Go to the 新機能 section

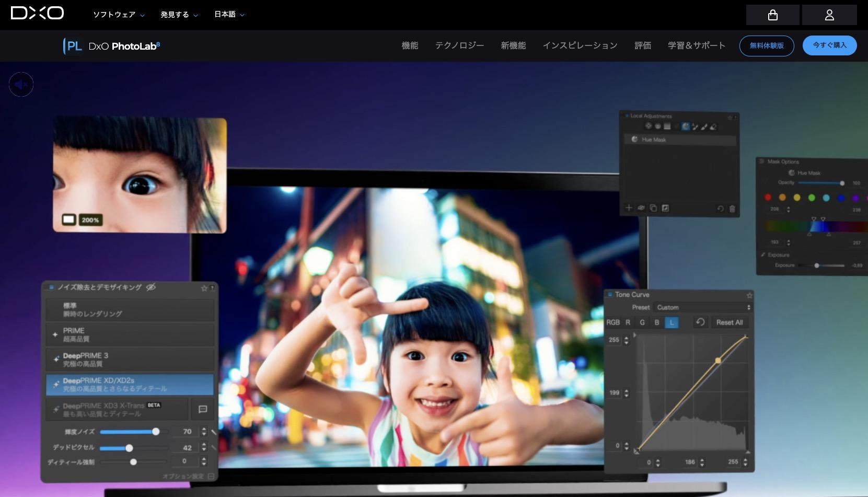click(x=513, y=45)
